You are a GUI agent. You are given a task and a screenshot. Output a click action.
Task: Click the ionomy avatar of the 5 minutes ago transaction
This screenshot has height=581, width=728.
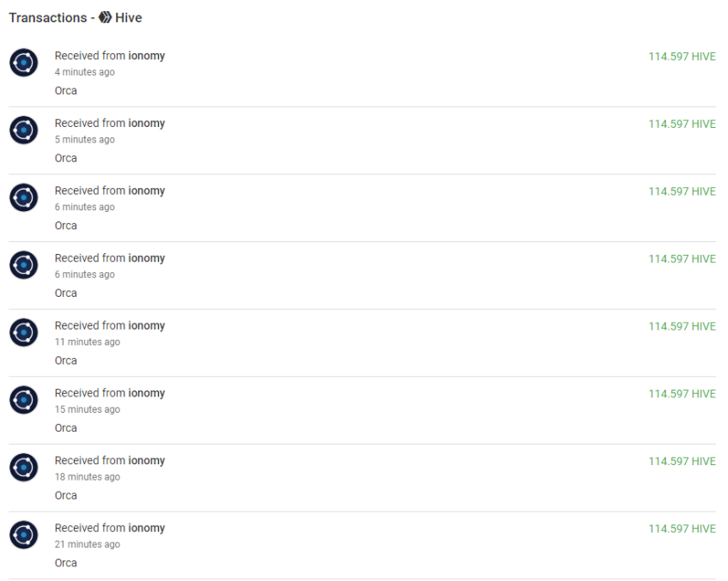tap(24, 130)
